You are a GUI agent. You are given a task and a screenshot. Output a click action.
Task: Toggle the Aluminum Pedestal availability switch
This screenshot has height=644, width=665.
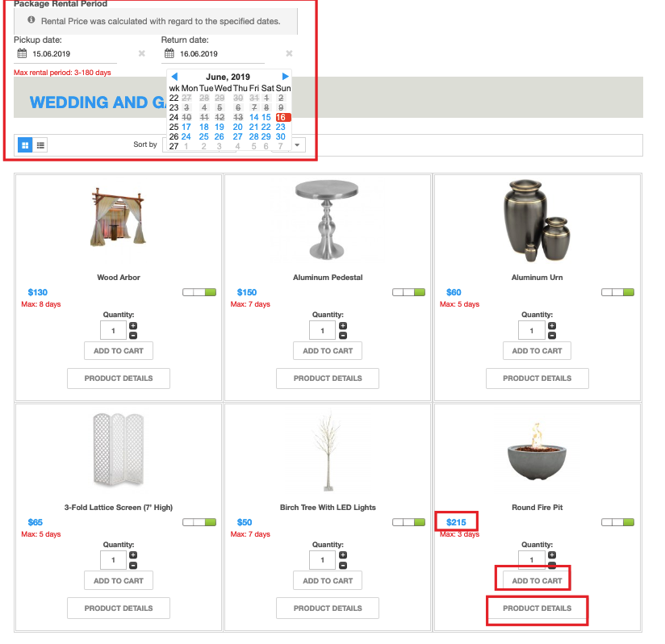coord(408,292)
